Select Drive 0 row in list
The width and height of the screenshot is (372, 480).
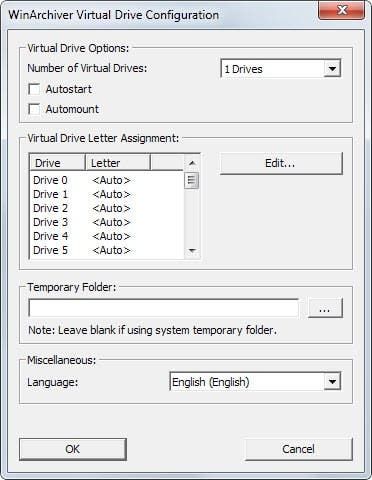pyautogui.click(x=107, y=180)
